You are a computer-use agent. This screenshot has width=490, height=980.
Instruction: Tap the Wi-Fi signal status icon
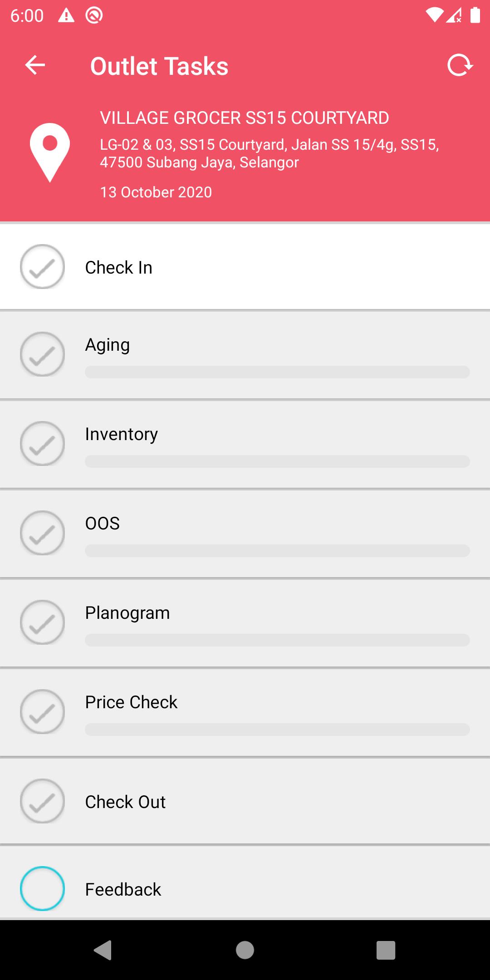pos(434,16)
